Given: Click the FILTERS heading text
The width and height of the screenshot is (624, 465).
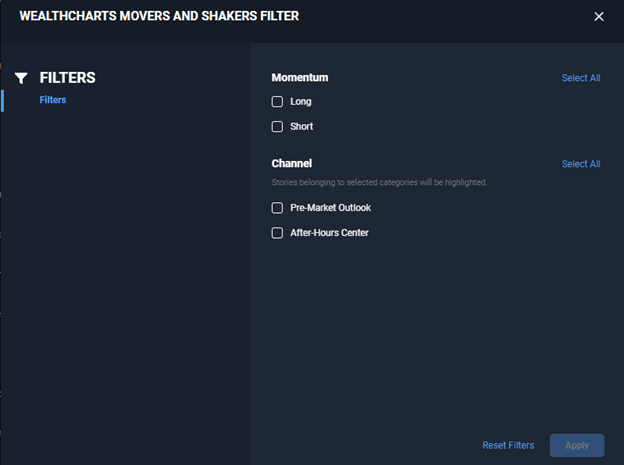Looking at the screenshot, I should tap(68, 78).
